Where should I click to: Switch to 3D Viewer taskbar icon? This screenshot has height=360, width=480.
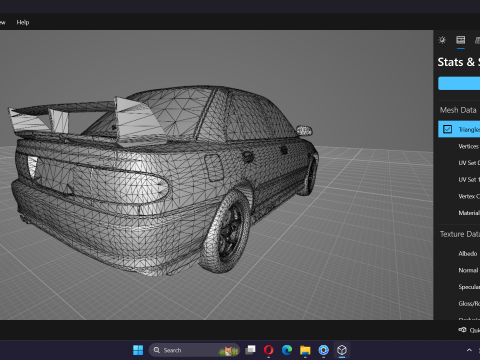click(342, 350)
